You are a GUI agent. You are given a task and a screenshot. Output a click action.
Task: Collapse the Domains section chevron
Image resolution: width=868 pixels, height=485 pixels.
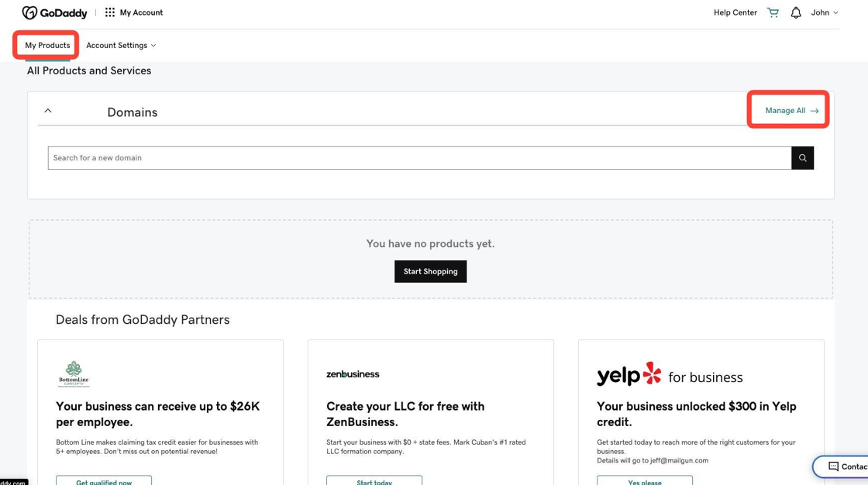pos(48,111)
